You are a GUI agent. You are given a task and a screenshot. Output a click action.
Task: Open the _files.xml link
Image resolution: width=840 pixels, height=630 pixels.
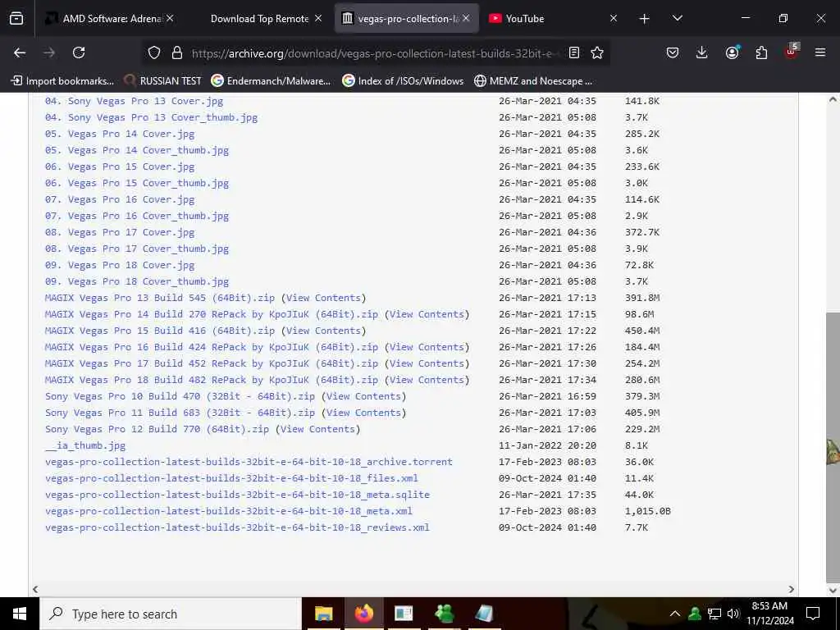231,478
